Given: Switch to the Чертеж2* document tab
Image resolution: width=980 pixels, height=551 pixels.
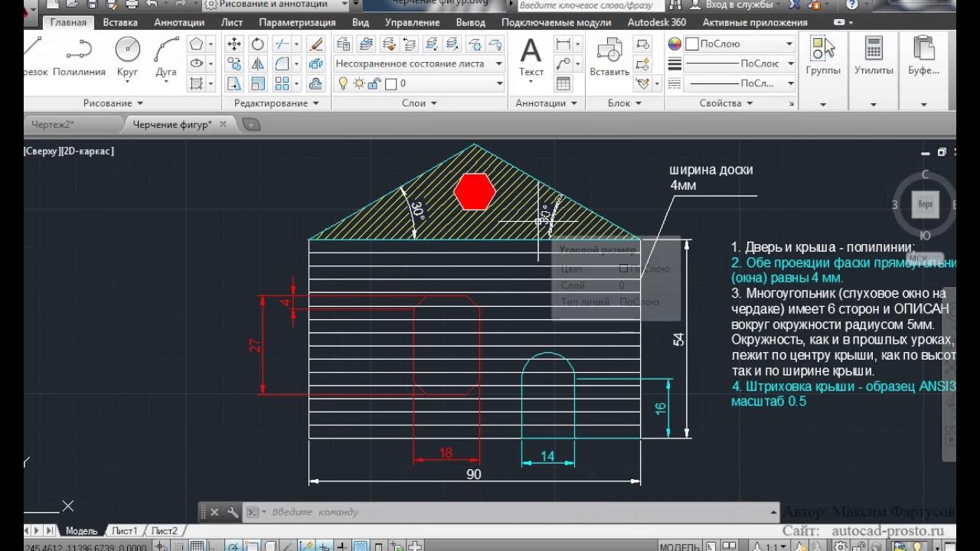Looking at the screenshot, I should 70,124.
